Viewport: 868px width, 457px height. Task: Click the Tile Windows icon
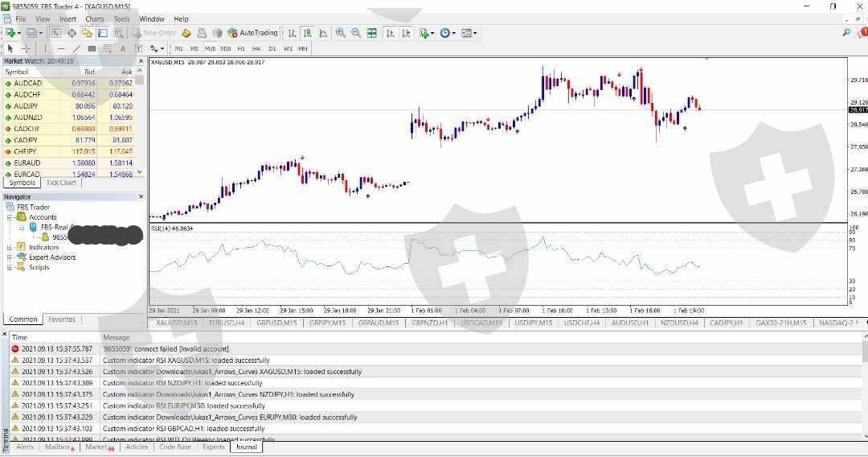[371, 33]
